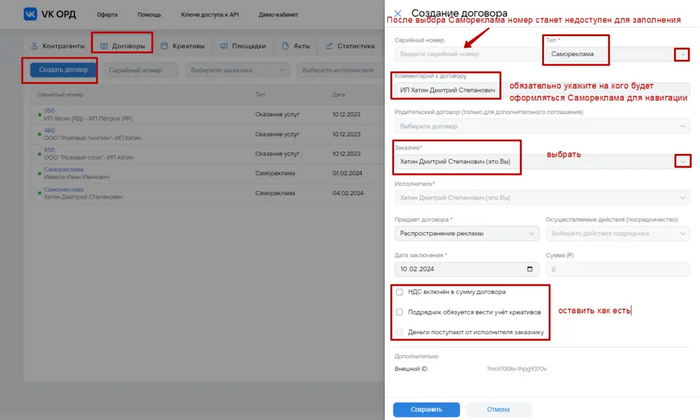Open Выберите исполнителя filter dropdown
The width and height of the screenshot is (700, 420).
point(339,70)
